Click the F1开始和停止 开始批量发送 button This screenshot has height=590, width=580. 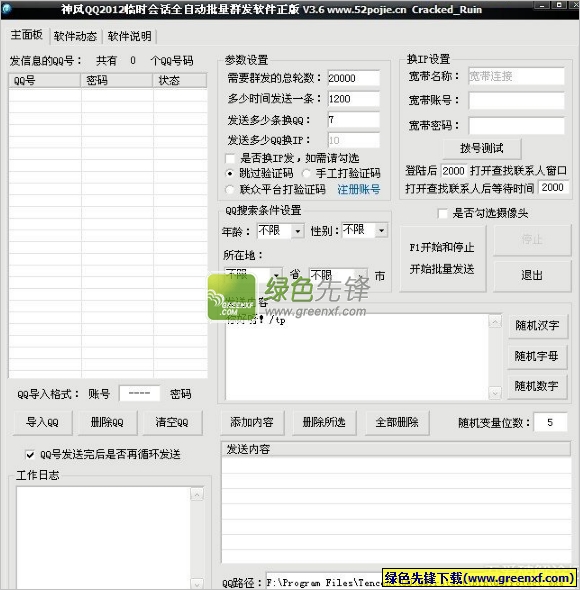pyautogui.click(x=443, y=259)
